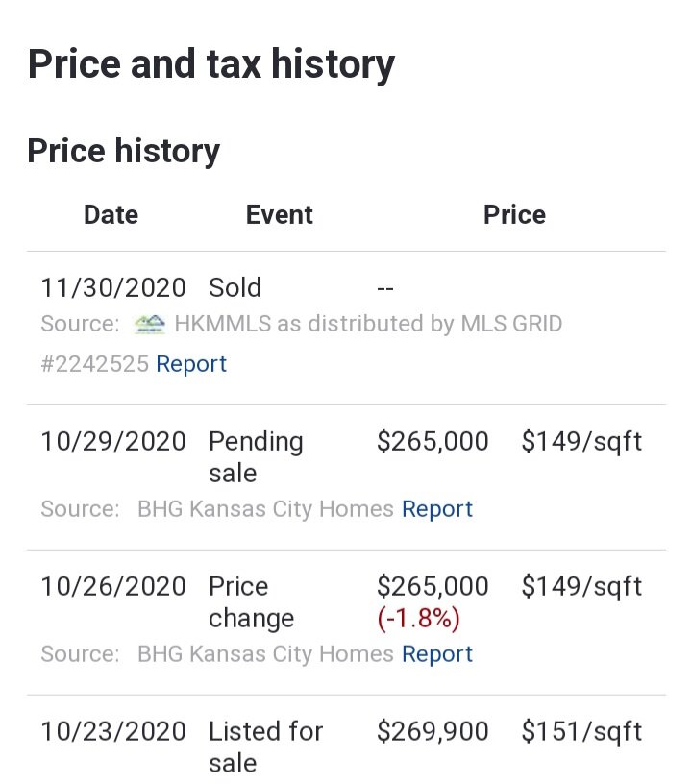Click the Price column header
This screenshot has height=784, width=692.
pos(514,214)
